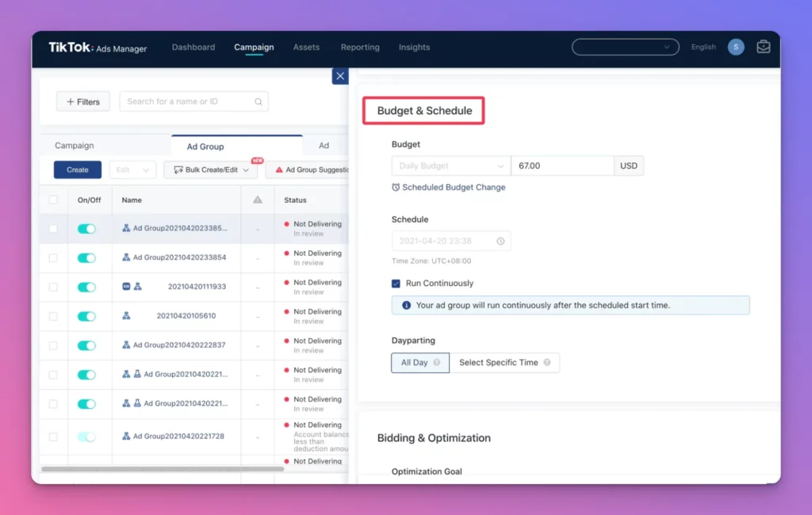This screenshot has height=515, width=812.
Task: Open the account selector dropdown in header
Action: click(625, 47)
